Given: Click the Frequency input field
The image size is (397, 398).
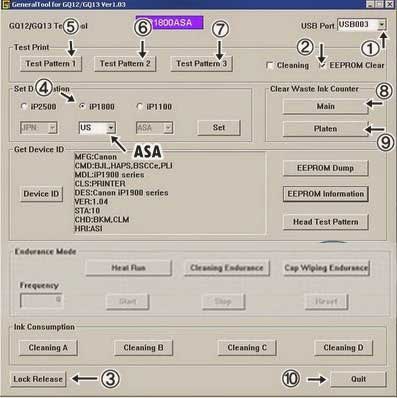Looking at the screenshot, I should coord(41,301).
